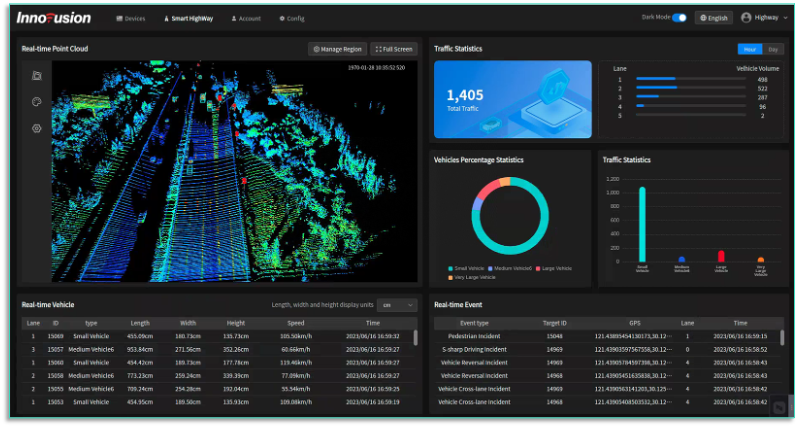Click the camera view icon beside point cloud

pyautogui.click(x=37, y=76)
